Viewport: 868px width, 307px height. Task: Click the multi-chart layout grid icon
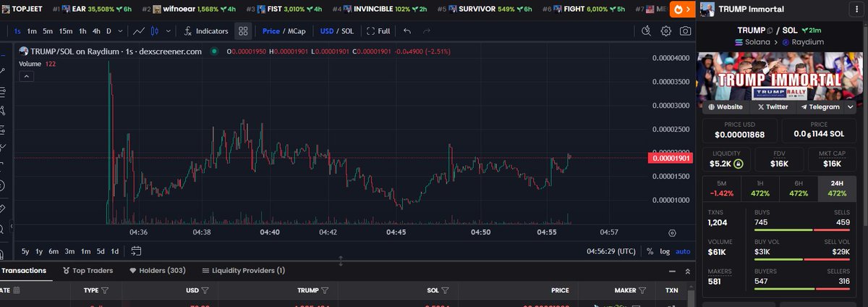click(243, 31)
